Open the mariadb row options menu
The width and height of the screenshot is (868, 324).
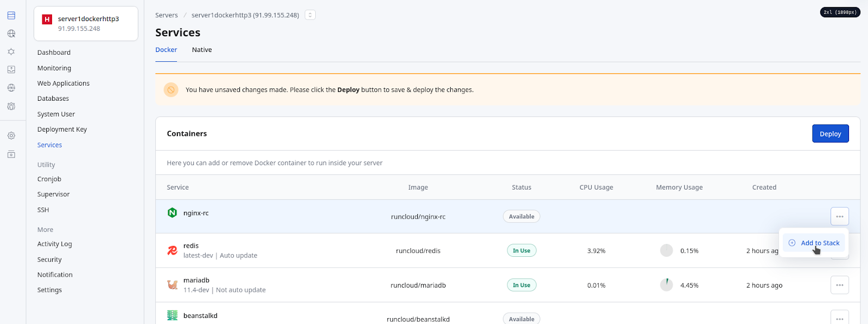839,285
